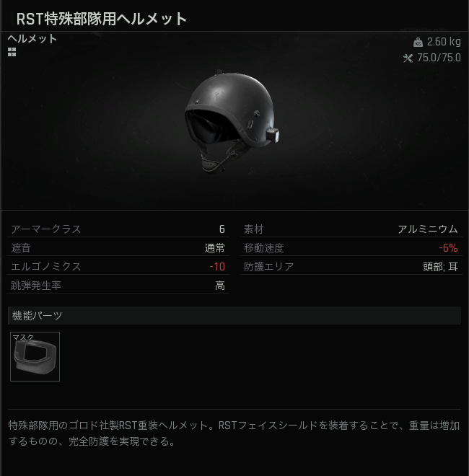
Task: Click the 75.0/75.0 durability value
Action: [x=439, y=58]
